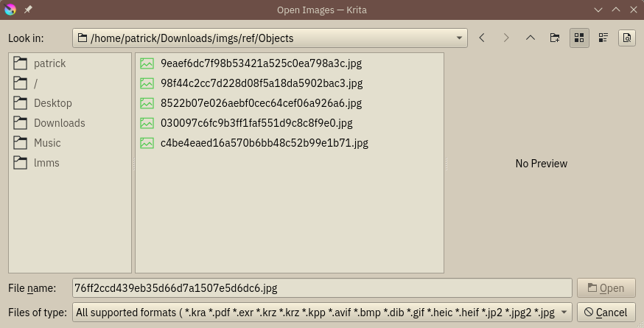Click the Krita logo in title bar
This screenshot has height=328, width=644.
(10, 10)
